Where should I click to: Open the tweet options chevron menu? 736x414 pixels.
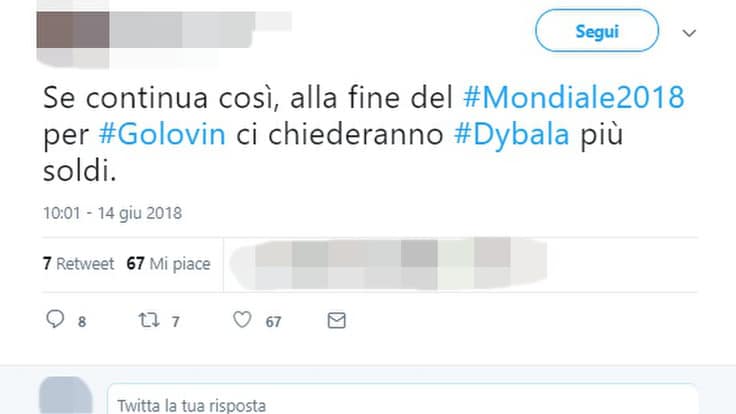(689, 33)
